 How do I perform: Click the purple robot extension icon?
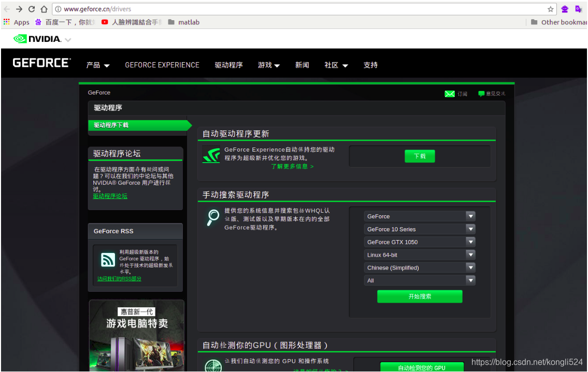tap(564, 9)
